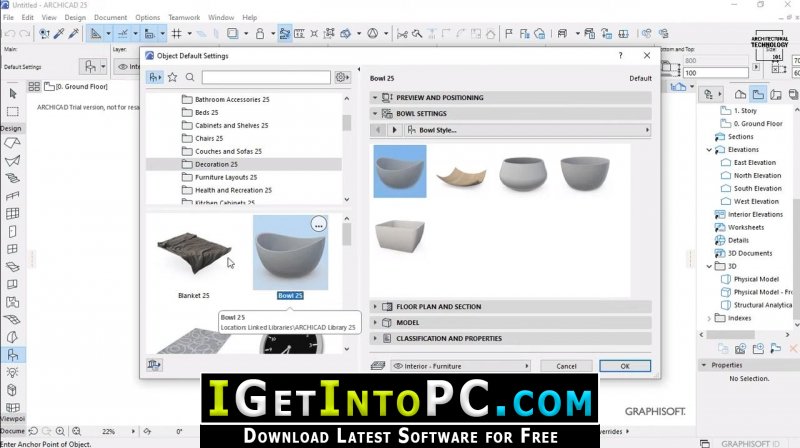Collapse the Preview and Positioning panel

click(375, 97)
